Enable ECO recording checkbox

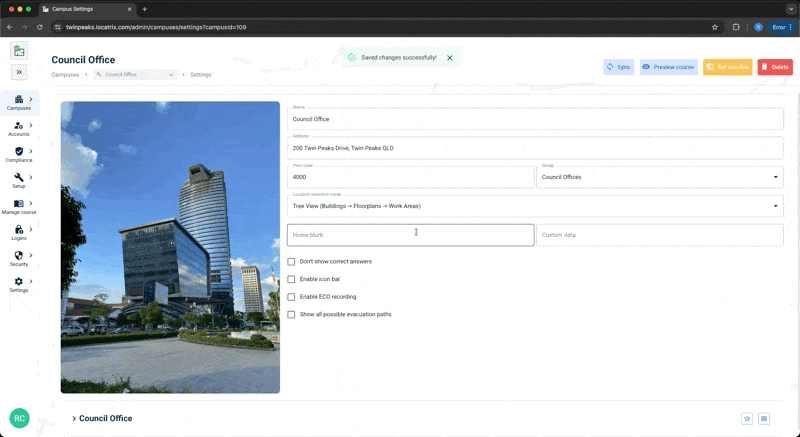(x=291, y=297)
